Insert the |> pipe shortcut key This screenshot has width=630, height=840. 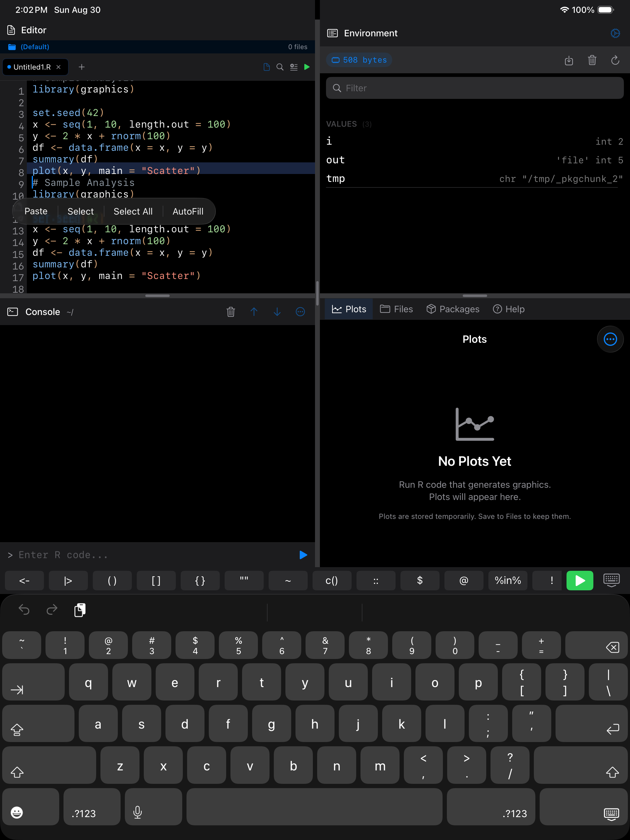(x=68, y=581)
